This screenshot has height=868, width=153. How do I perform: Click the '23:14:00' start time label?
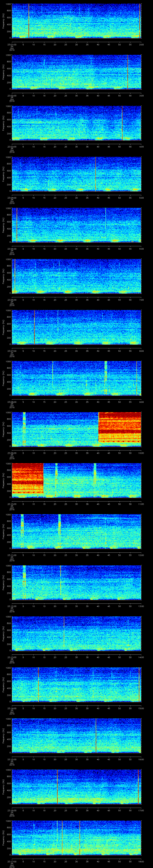[12, 708]
